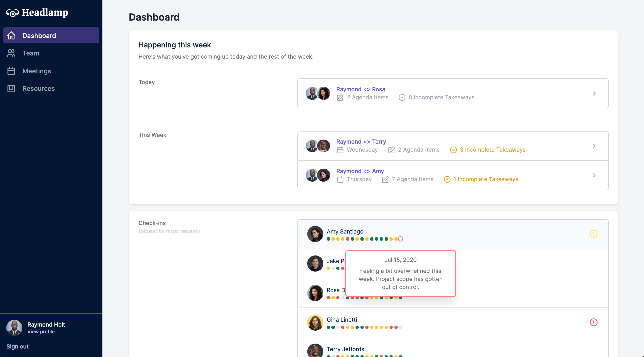Viewport: 644px width, 357px height.
Task: Click the Team people icon
Action: (11, 53)
